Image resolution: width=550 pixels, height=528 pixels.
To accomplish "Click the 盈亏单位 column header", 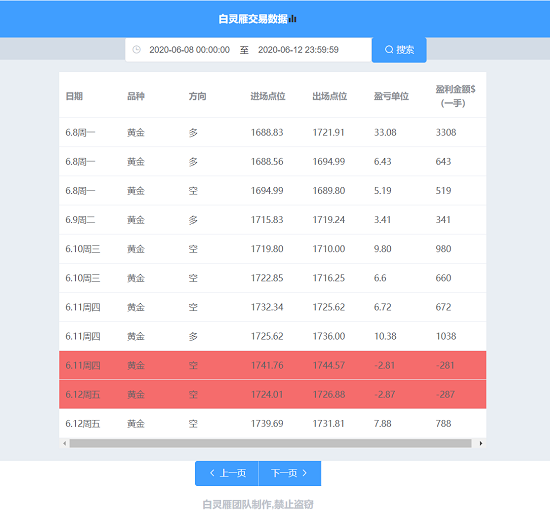I will click(391, 96).
